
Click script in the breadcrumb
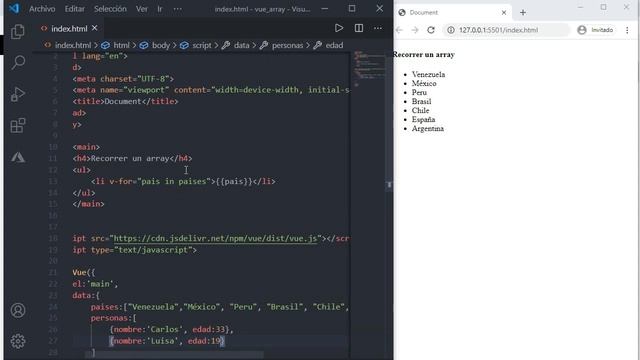pos(202,45)
